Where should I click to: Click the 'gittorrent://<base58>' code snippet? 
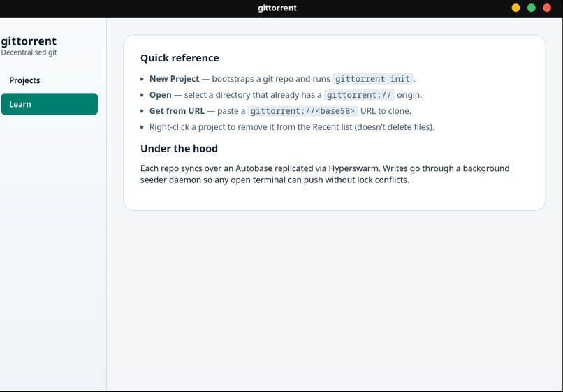(x=302, y=111)
